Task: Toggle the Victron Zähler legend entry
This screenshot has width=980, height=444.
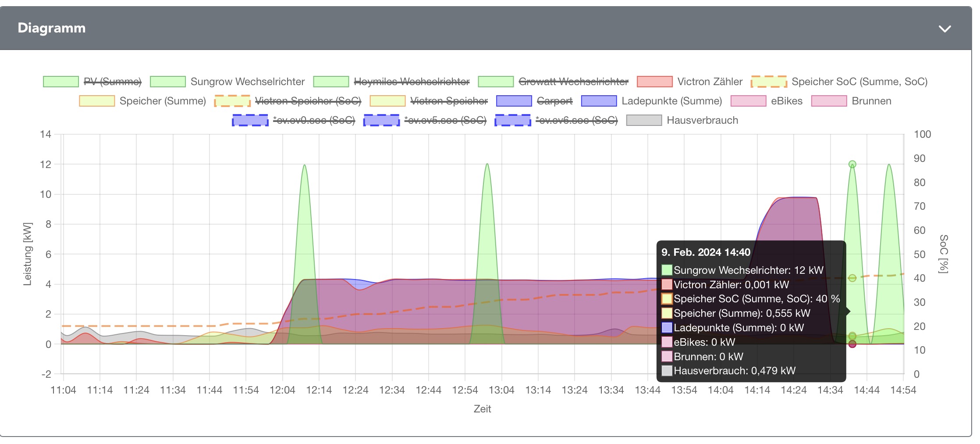Action: pyautogui.click(x=710, y=82)
